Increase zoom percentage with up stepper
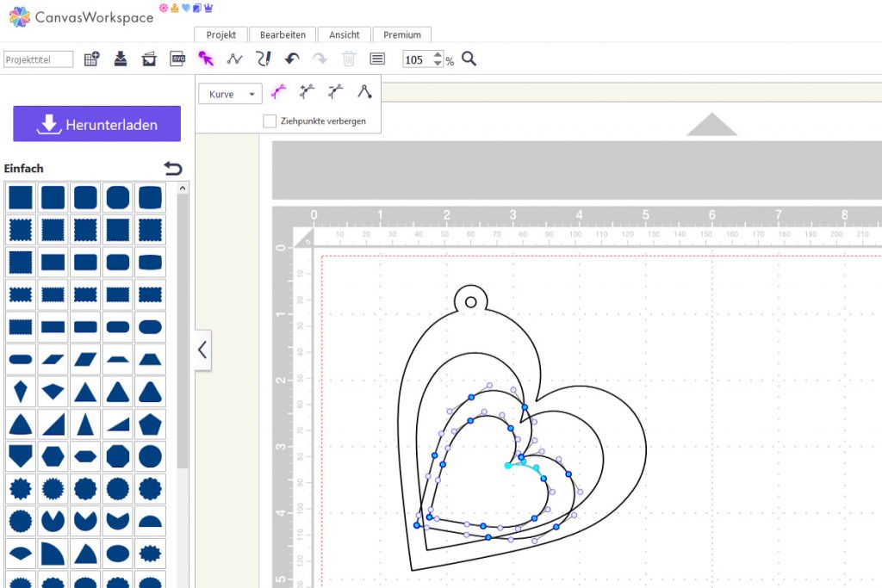 pyautogui.click(x=438, y=55)
